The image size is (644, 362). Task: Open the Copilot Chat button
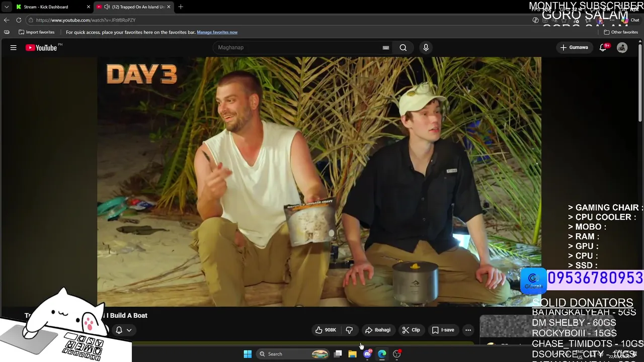click(x=630, y=20)
